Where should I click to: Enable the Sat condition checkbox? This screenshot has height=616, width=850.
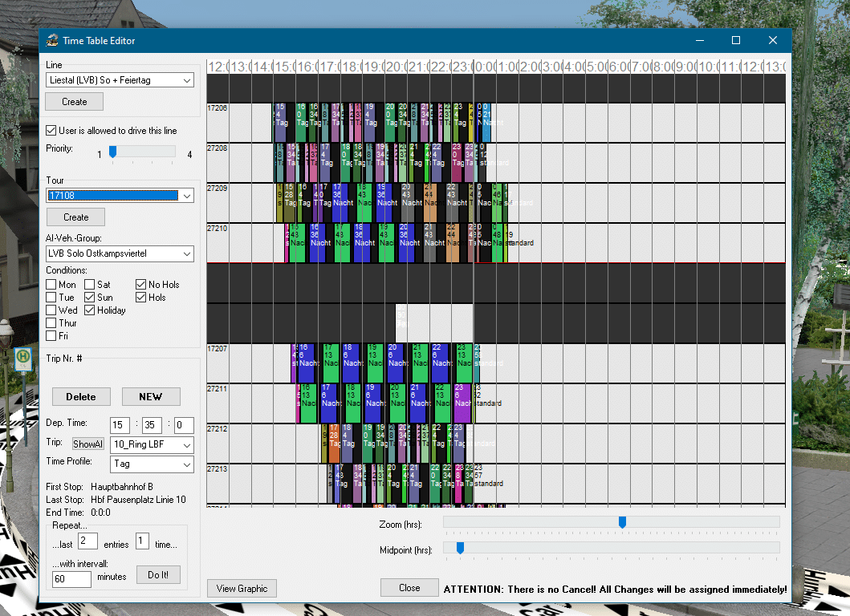[90, 285]
